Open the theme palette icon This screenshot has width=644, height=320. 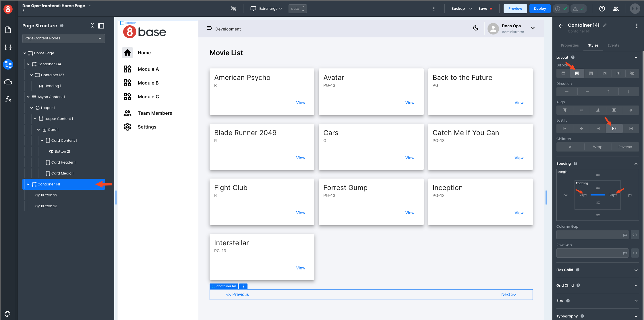click(x=8, y=314)
